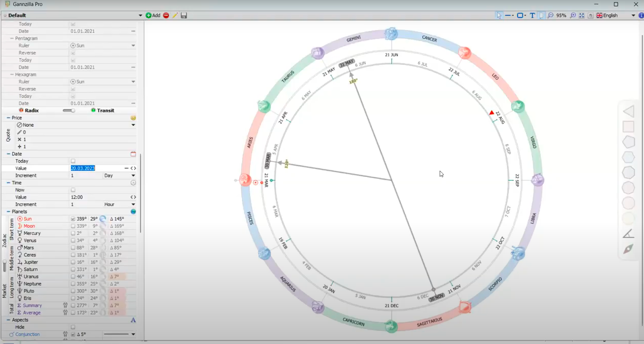Switch to the Zodiac vertical tab

(x=5, y=241)
